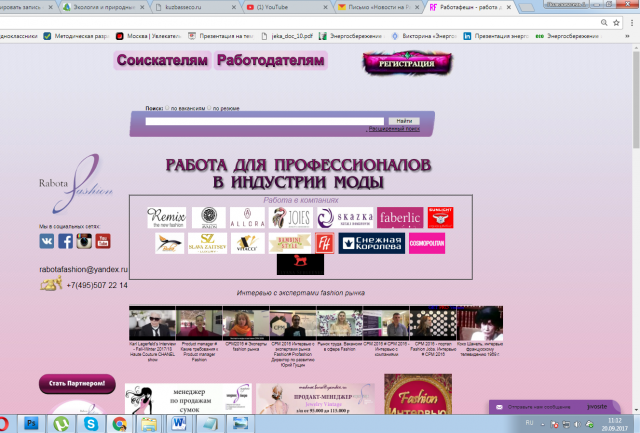Click the Найти search button
640x433 pixels.
point(404,121)
